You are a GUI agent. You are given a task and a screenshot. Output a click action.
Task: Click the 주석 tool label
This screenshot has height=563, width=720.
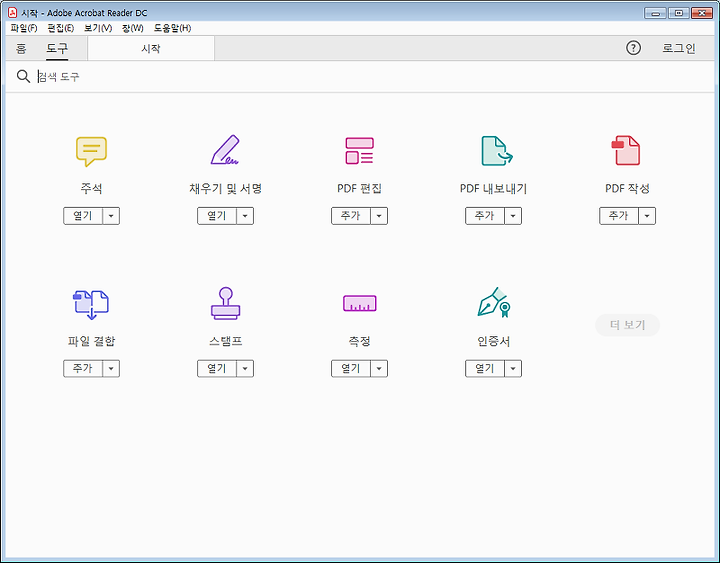click(91, 188)
